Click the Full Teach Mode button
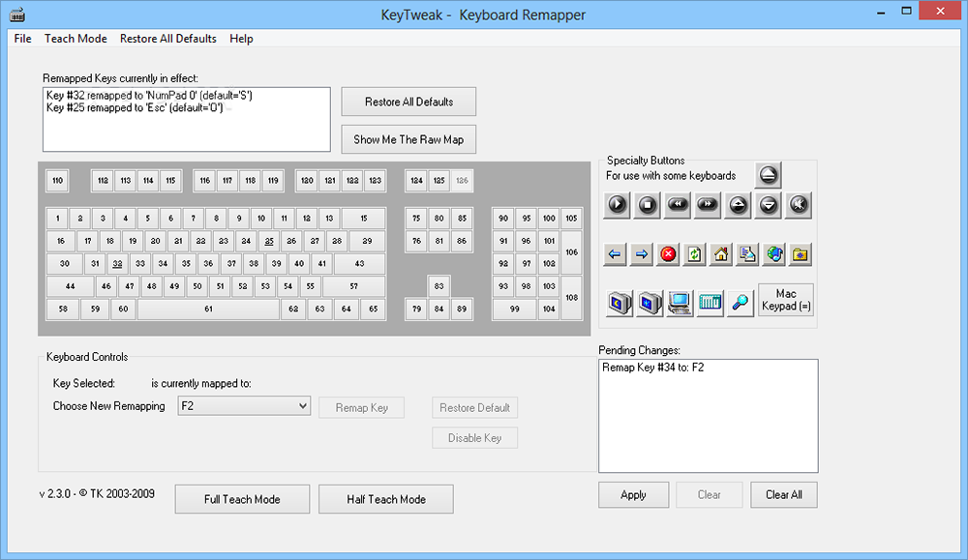The width and height of the screenshot is (968, 560). (242, 499)
